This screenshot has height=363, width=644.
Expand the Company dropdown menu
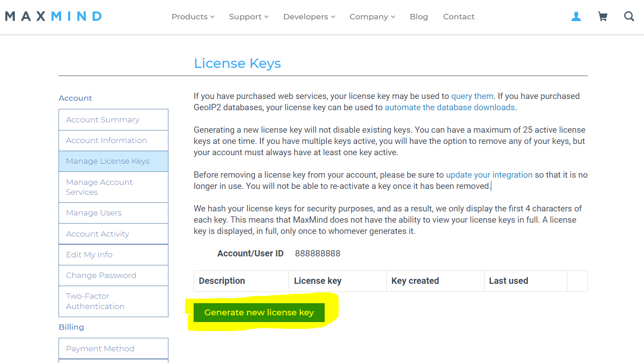click(372, 17)
